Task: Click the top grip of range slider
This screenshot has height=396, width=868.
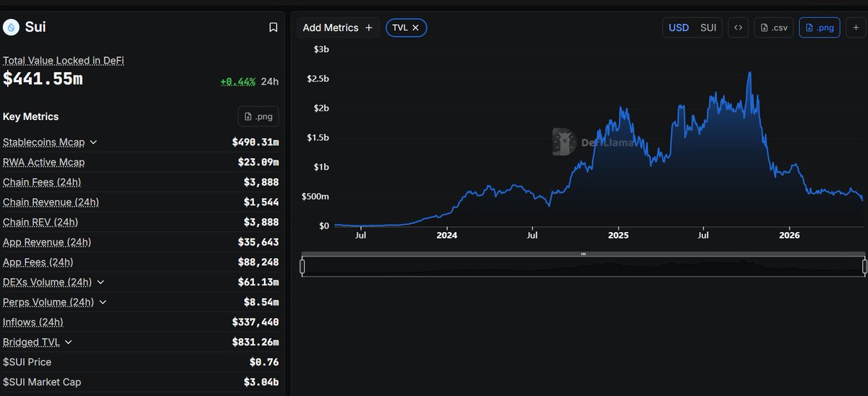Action: coord(583,254)
